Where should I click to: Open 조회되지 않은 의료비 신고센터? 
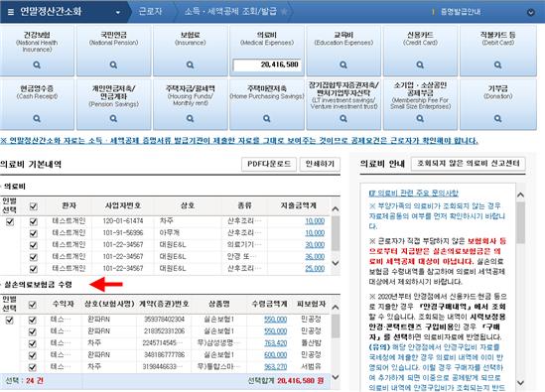point(469,164)
